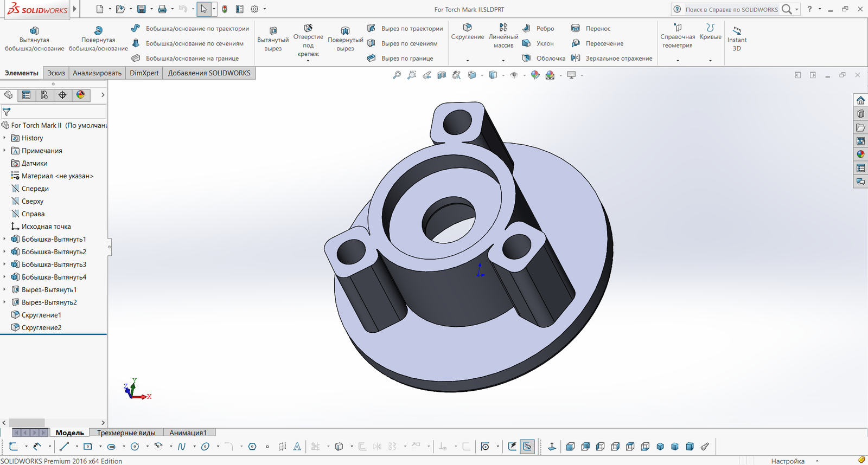The width and height of the screenshot is (868, 465).
Task: Click the Linear Pattern (Линейный массив) icon
Action: 503,28
